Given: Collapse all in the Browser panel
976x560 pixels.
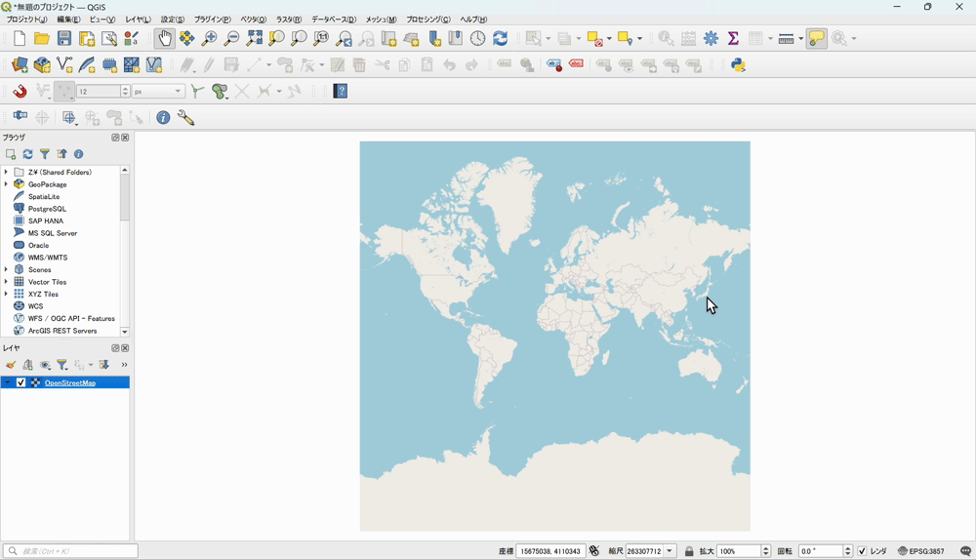Looking at the screenshot, I should click(x=61, y=154).
